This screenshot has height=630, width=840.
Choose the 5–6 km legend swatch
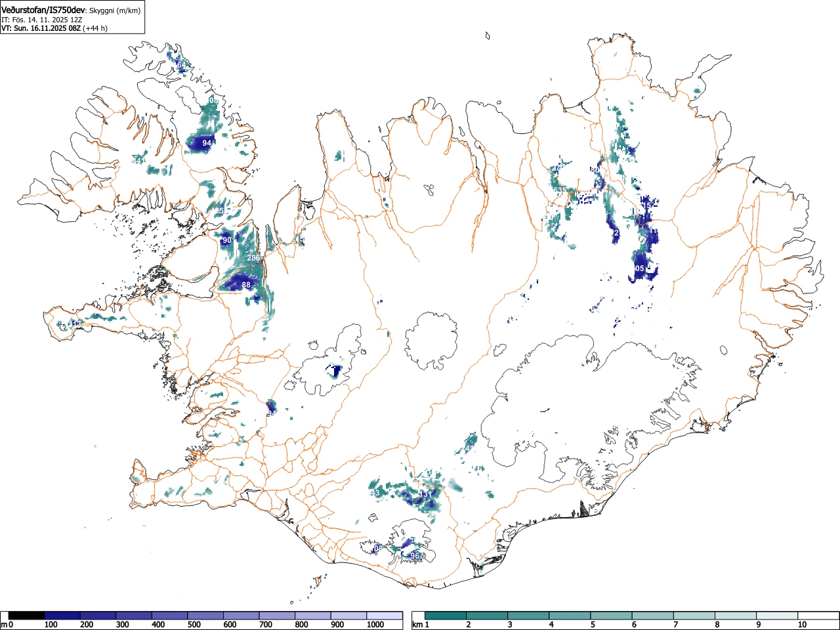[611, 616]
